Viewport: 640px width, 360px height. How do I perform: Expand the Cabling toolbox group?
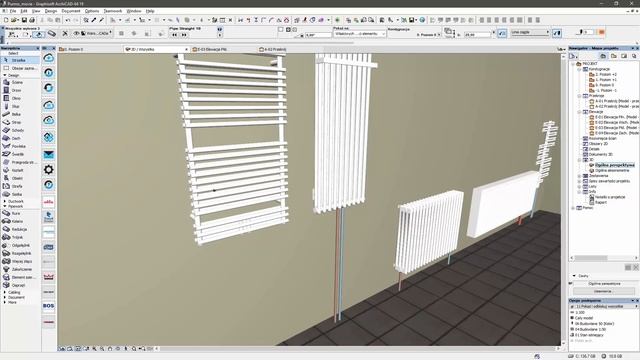point(5,292)
